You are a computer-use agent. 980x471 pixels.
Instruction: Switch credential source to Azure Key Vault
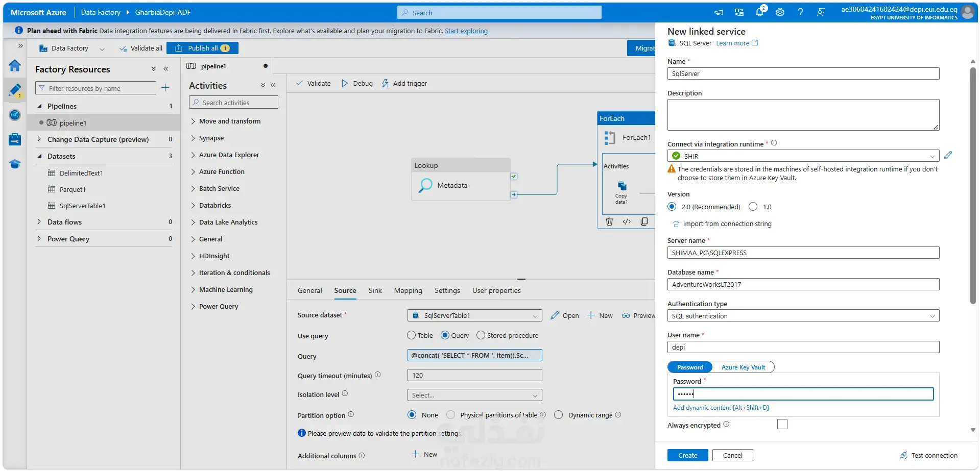pos(743,367)
